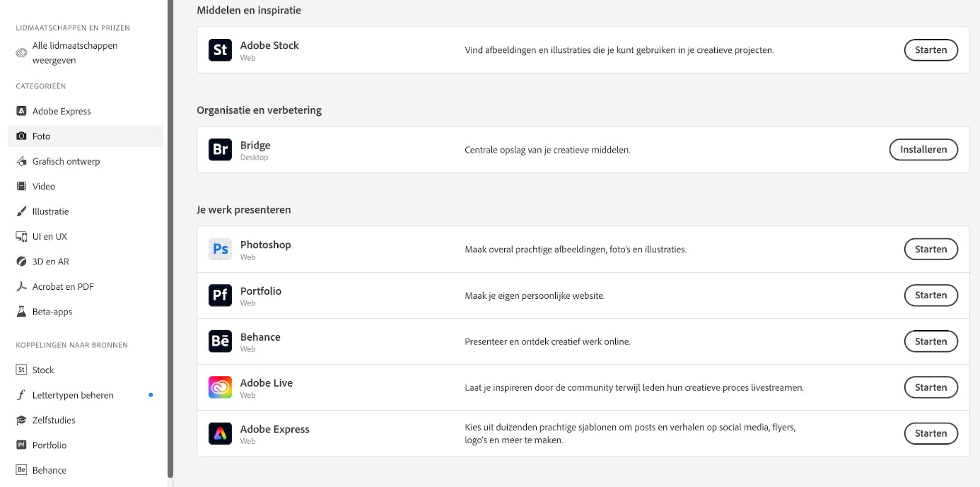Open Lettertypen beheren with notification dot
The height and width of the screenshot is (487, 980).
tap(73, 395)
